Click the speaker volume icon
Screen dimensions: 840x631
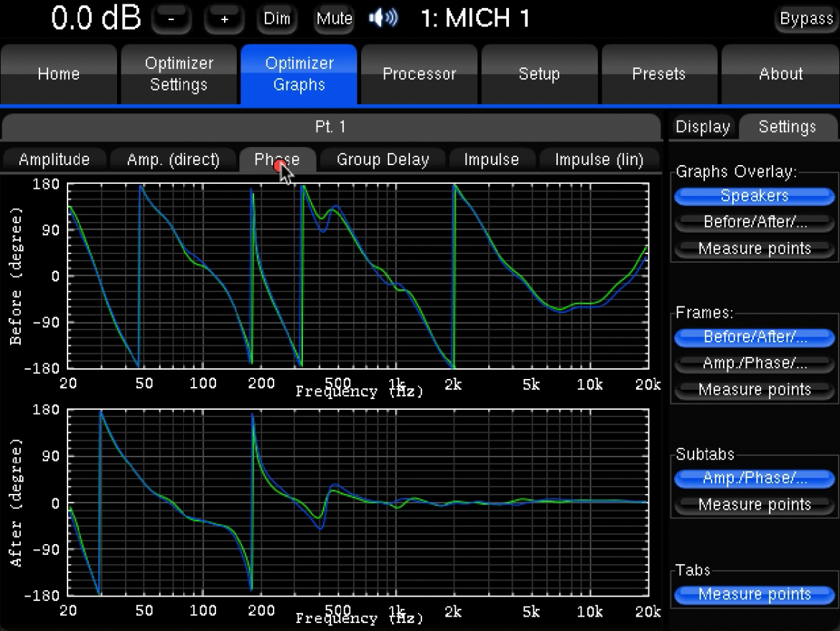pyautogui.click(x=383, y=18)
